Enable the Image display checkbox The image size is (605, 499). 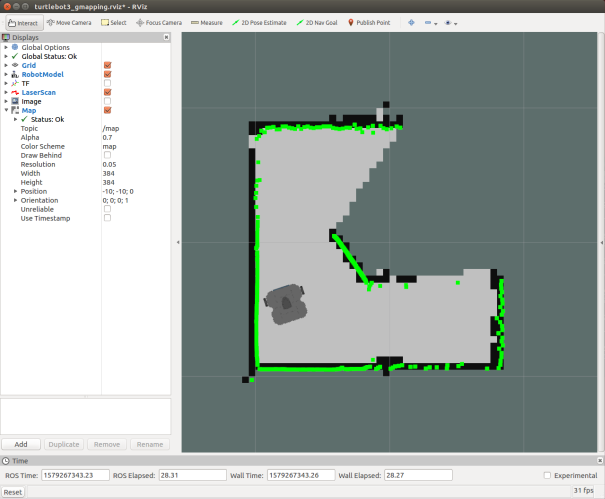tap(107, 101)
